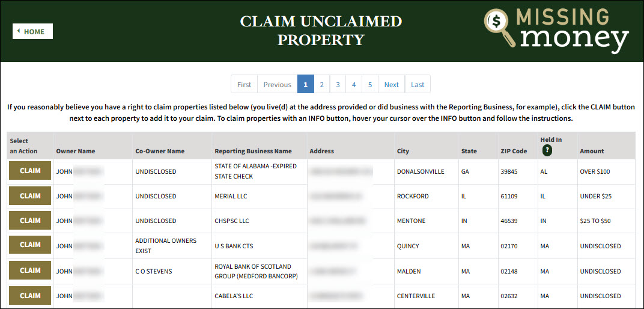Advance to the Next results page
This screenshot has width=644, height=309.
(x=391, y=85)
